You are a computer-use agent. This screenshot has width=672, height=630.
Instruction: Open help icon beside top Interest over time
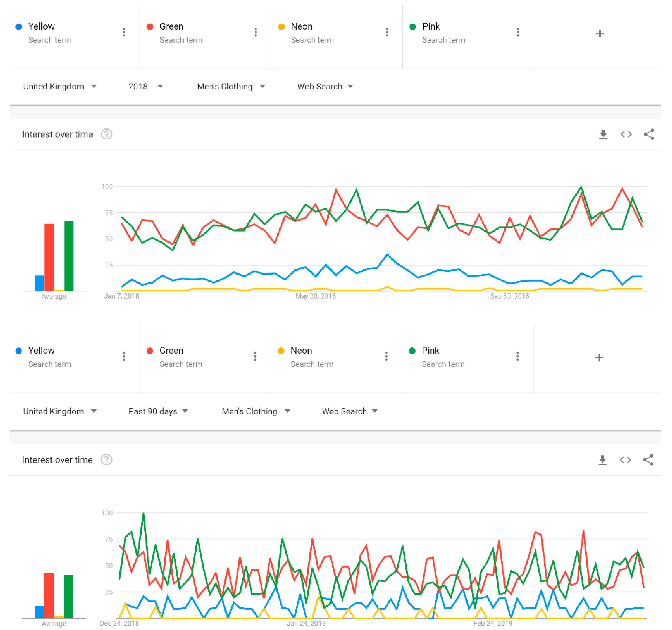[106, 134]
